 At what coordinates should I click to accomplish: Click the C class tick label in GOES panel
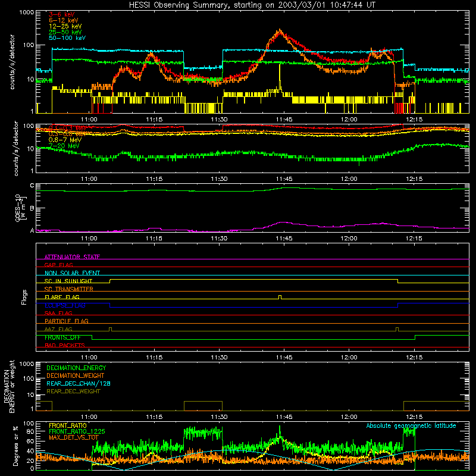click(32, 186)
